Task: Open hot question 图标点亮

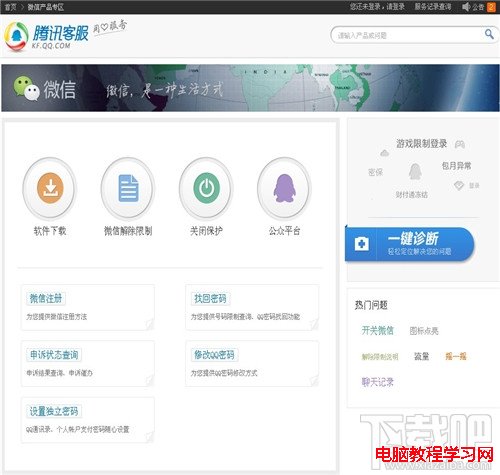Action: 424,331
